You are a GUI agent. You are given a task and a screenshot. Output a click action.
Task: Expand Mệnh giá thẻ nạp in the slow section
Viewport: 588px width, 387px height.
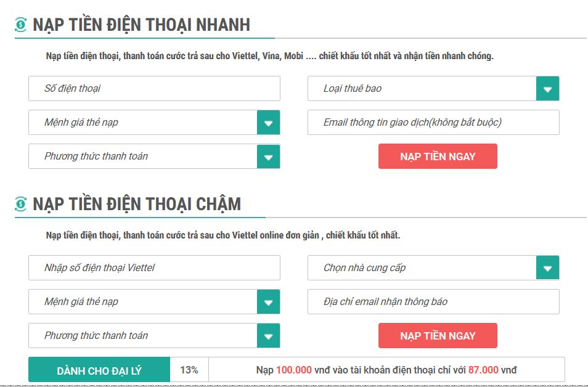(x=268, y=301)
